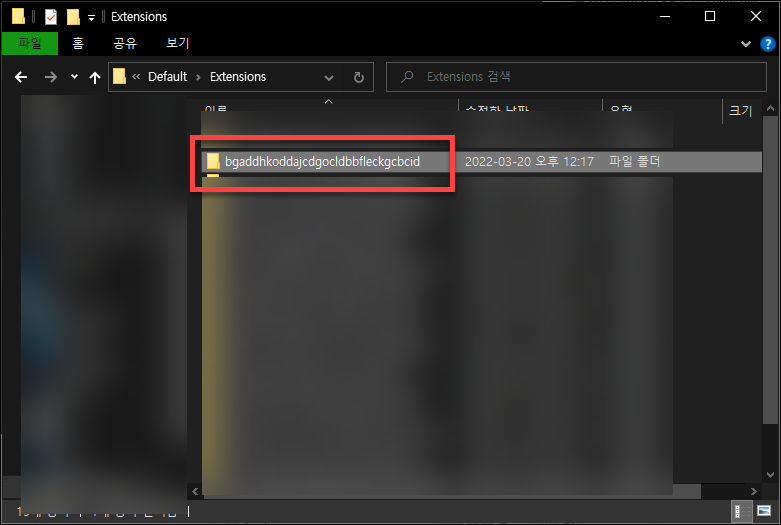Select folder bgaddhkoddajcdgocldbbfleckgcbcid
The width and height of the screenshot is (781, 525).
coord(322,161)
